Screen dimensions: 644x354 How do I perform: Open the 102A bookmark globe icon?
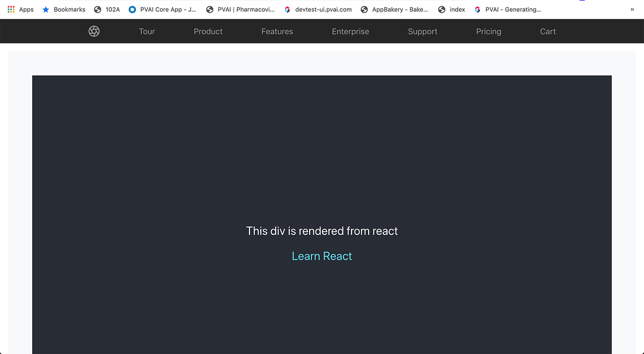pyautogui.click(x=97, y=9)
